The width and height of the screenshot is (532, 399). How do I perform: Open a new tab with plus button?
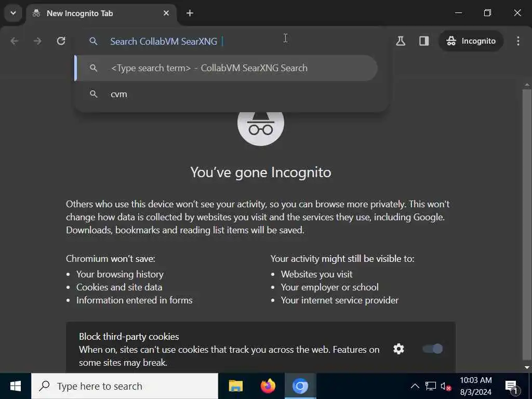coord(190,13)
